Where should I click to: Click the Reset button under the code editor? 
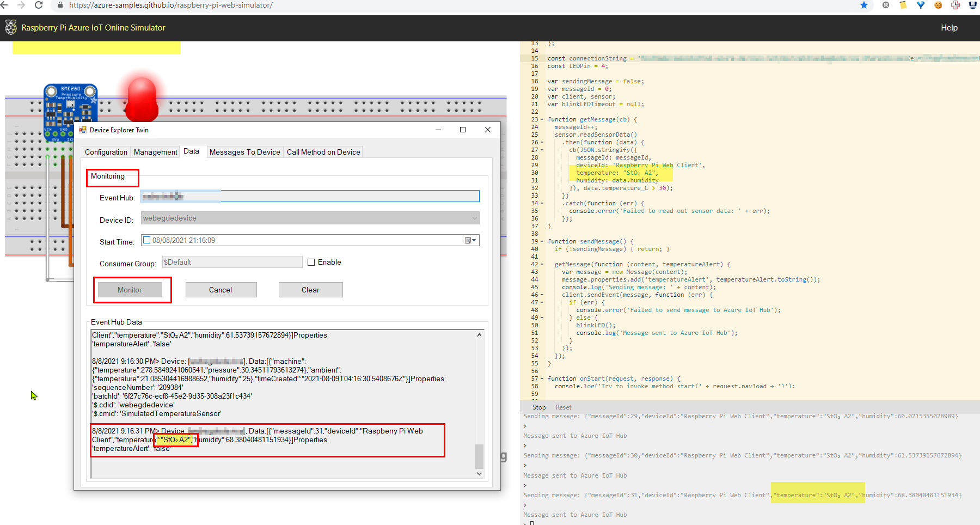tap(563, 407)
